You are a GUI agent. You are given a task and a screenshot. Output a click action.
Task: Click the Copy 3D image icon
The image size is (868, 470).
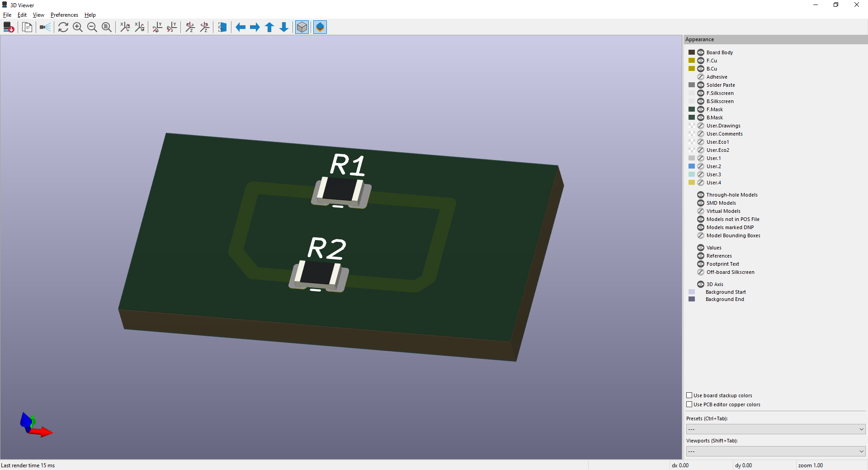[x=27, y=28]
